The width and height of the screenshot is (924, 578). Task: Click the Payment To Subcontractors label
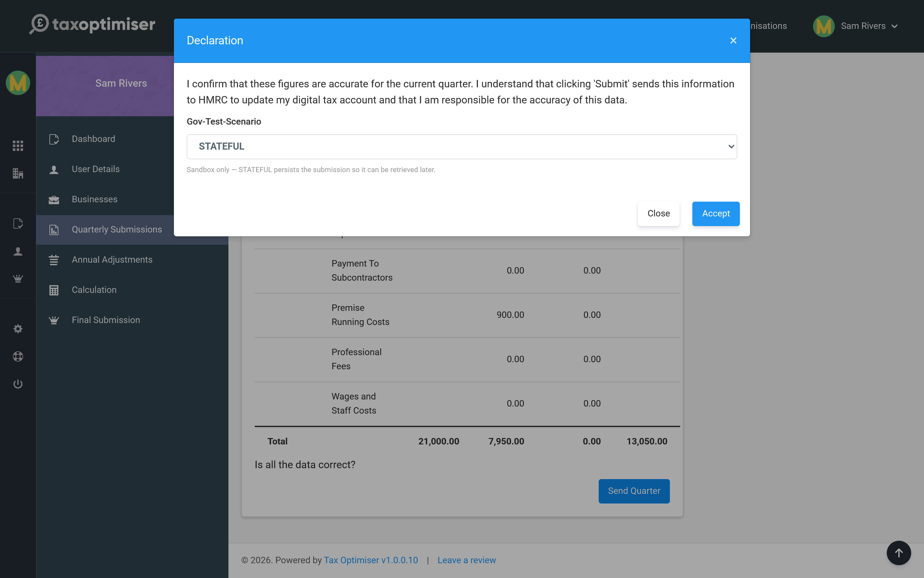(x=362, y=271)
